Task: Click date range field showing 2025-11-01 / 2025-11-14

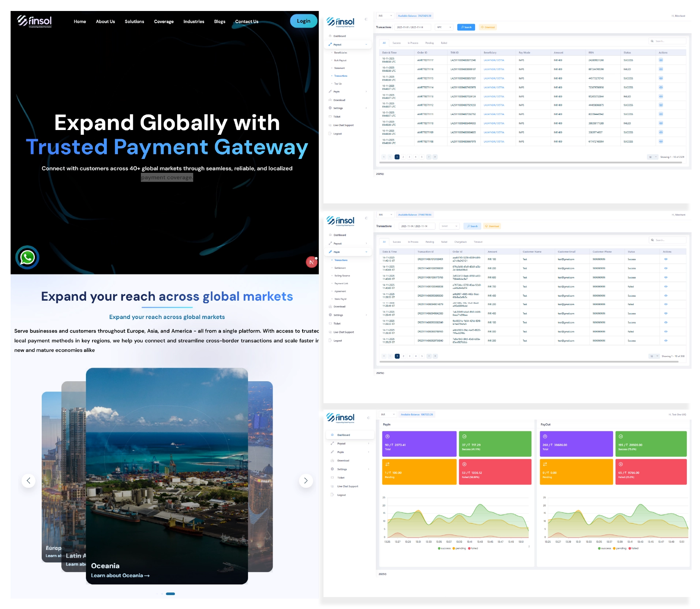Action: (x=412, y=27)
